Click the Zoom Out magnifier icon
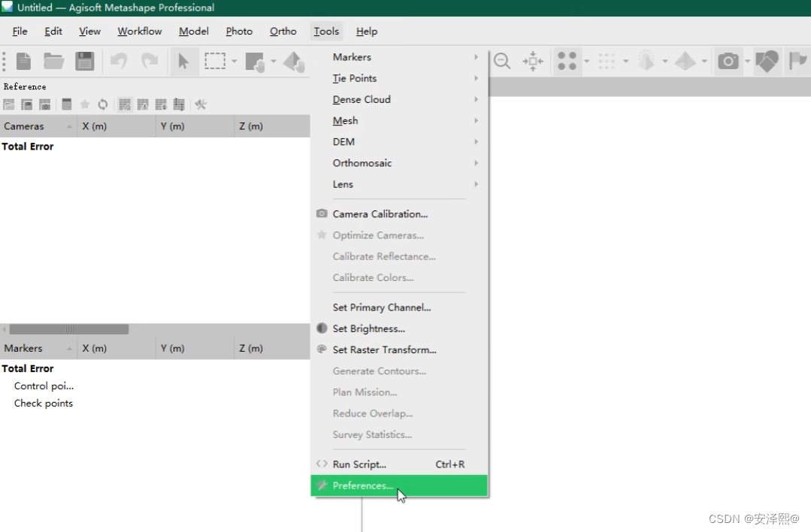Viewport: 811px width, 532px height. [501, 61]
